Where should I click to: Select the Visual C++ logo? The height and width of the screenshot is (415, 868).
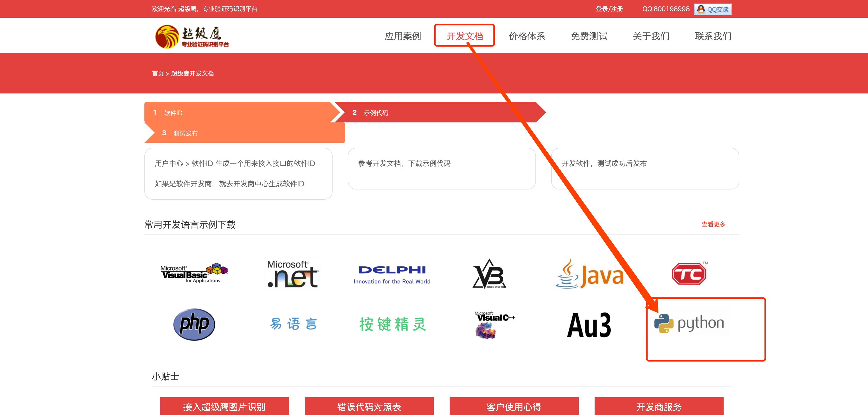[494, 325]
